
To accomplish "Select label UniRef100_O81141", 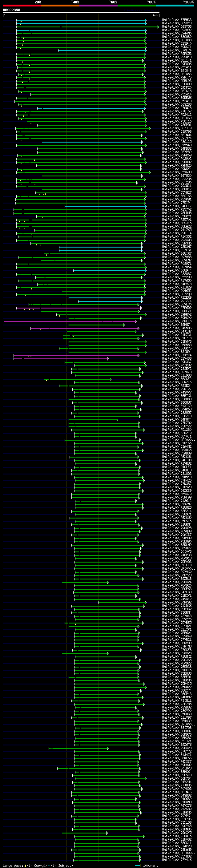I will 177,61.
